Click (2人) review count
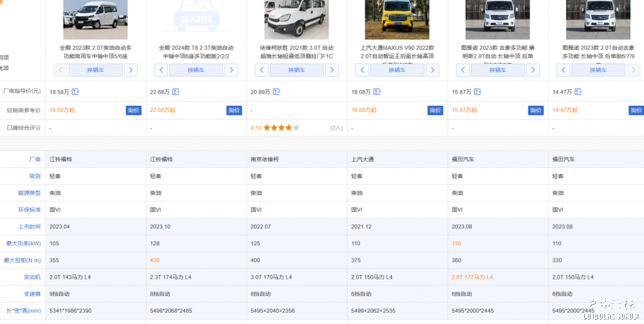 click(336, 128)
